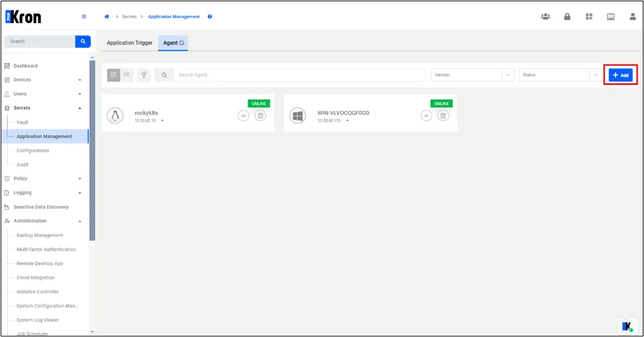The height and width of the screenshot is (337, 644).
Task: Expand the Logging menu arrow
Action: pos(80,193)
